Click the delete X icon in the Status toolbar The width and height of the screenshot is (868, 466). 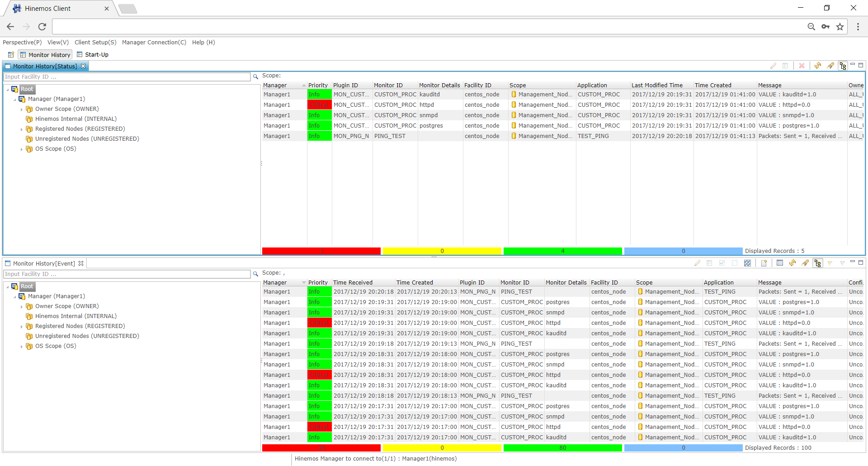coord(802,66)
